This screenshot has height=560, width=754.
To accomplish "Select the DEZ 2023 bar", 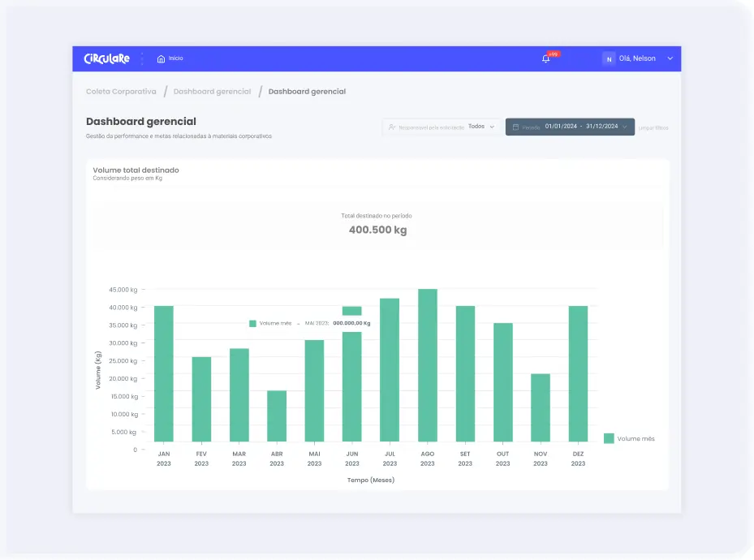I will click(578, 373).
